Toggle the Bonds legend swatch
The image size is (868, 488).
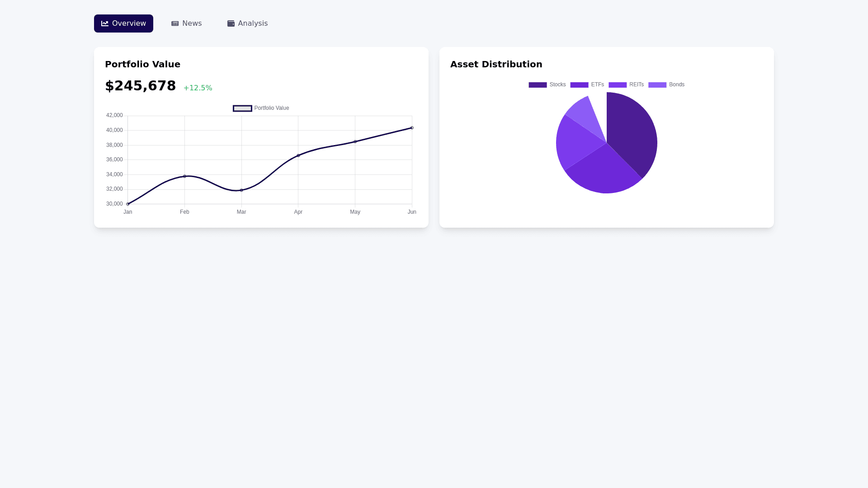tap(657, 85)
